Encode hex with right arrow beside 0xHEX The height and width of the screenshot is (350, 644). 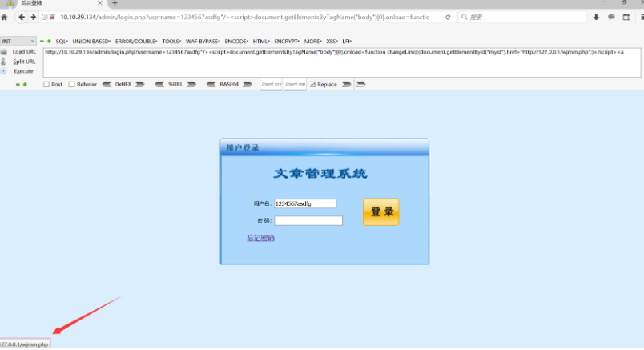[x=139, y=84]
